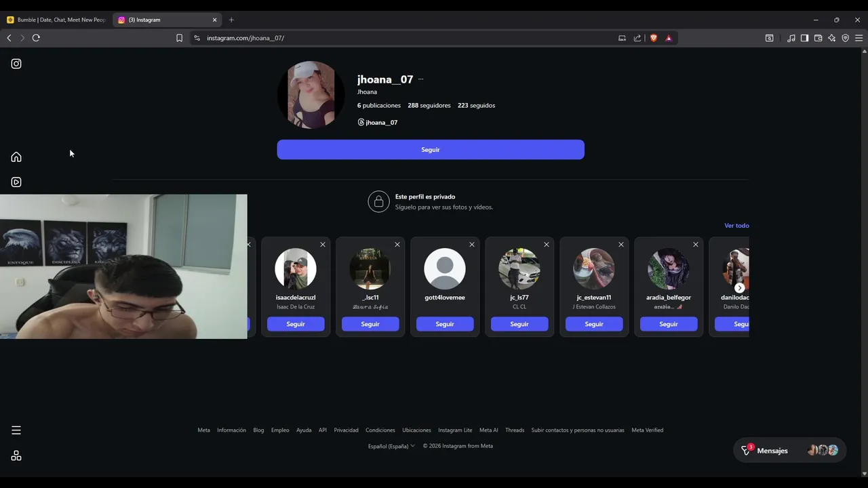Click the browser back arrow
The width and height of the screenshot is (868, 488).
[9, 38]
